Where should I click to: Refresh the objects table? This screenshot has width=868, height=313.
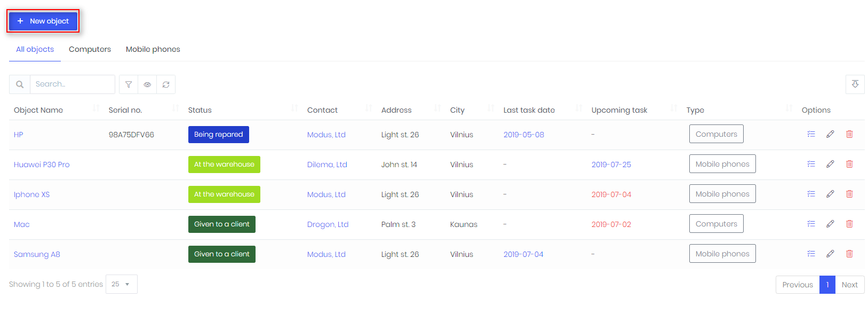[166, 84]
